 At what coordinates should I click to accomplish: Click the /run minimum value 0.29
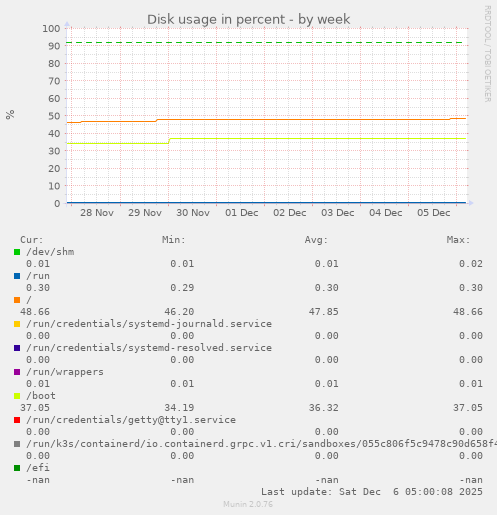click(182, 288)
